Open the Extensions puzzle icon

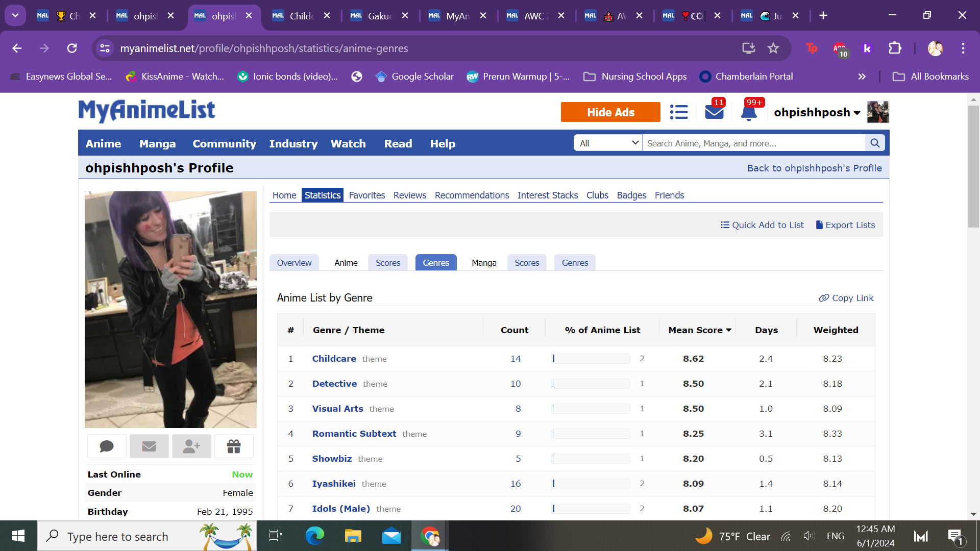895,48
